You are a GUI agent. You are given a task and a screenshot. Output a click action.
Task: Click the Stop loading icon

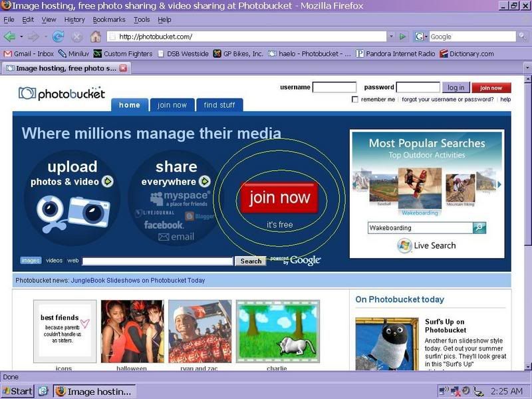[x=77, y=37]
